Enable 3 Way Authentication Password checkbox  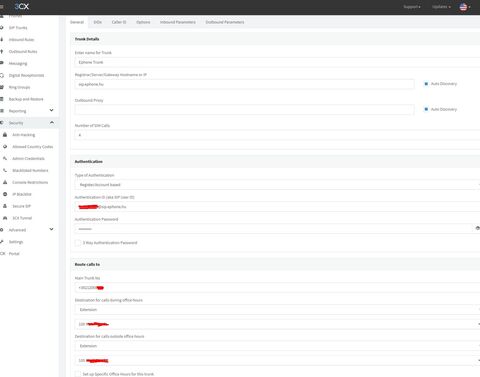tap(78, 243)
